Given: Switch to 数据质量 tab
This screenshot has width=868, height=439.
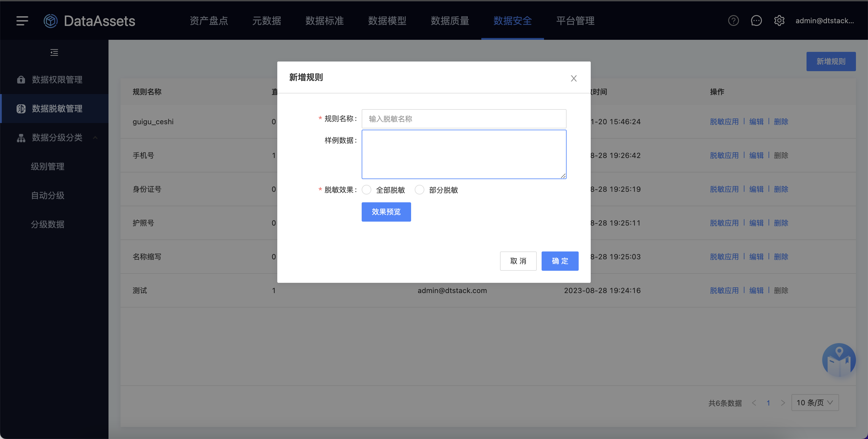Looking at the screenshot, I should point(450,21).
